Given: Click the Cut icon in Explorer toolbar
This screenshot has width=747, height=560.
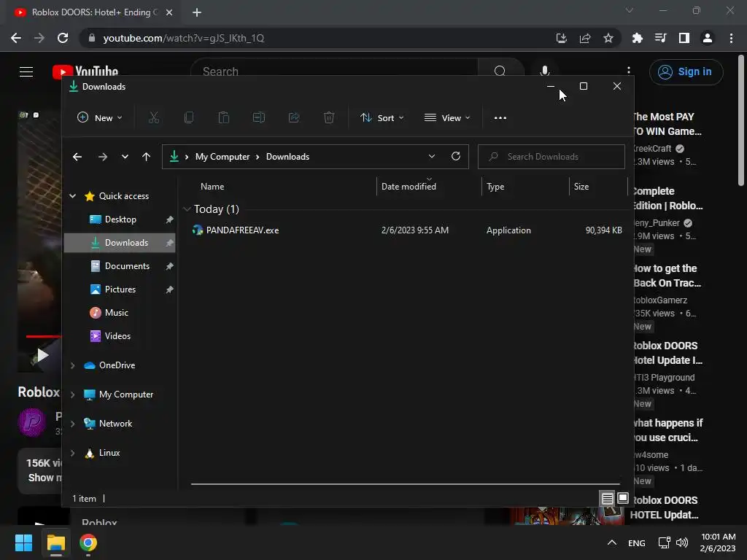Looking at the screenshot, I should pyautogui.click(x=153, y=117).
